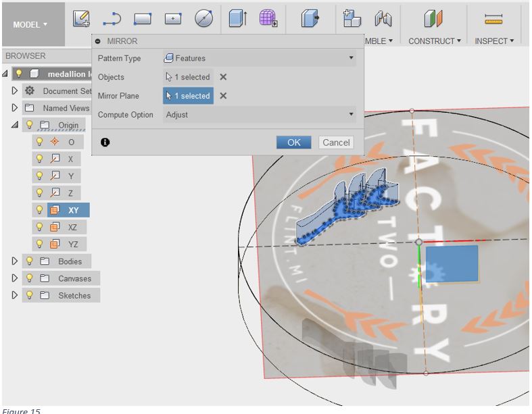The height and width of the screenshot is (414, 532).
Task: Click Cancel in the Mirror dialog
Action: tap(336, 143)
